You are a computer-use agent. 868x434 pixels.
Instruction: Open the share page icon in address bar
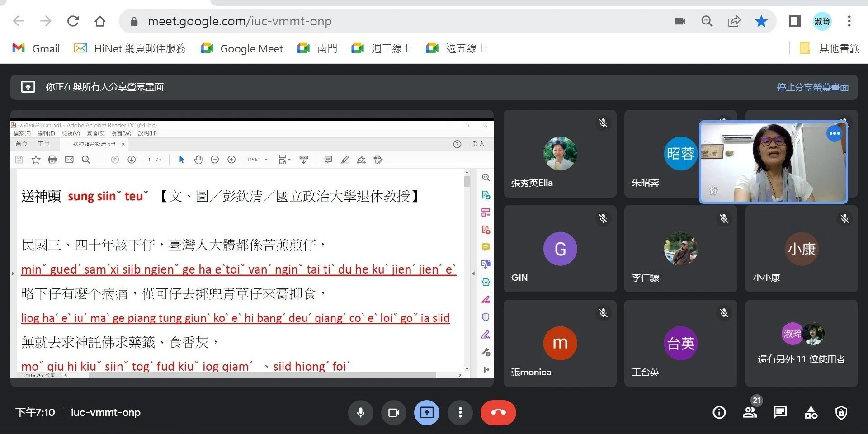[x=734, y=21]
